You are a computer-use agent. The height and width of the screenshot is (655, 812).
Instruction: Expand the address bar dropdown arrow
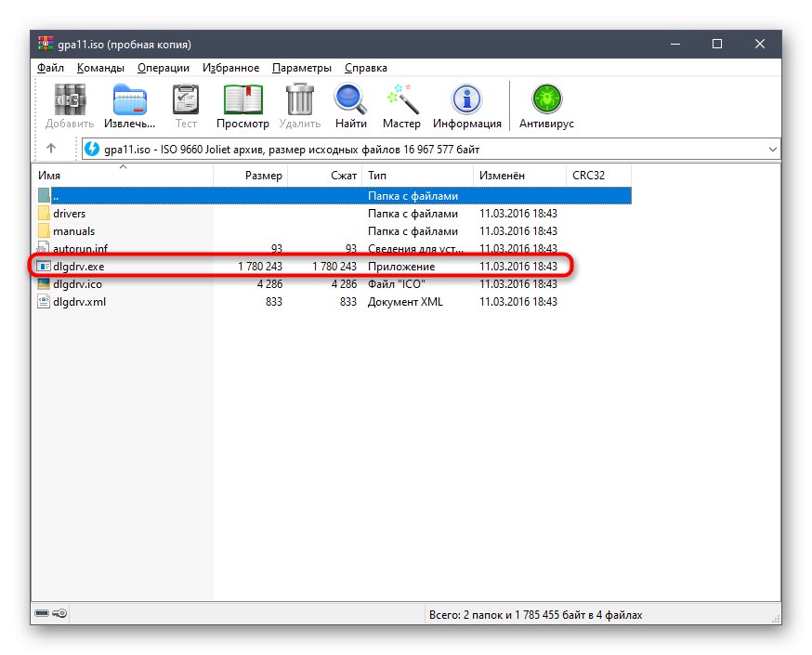click(772, 150)
